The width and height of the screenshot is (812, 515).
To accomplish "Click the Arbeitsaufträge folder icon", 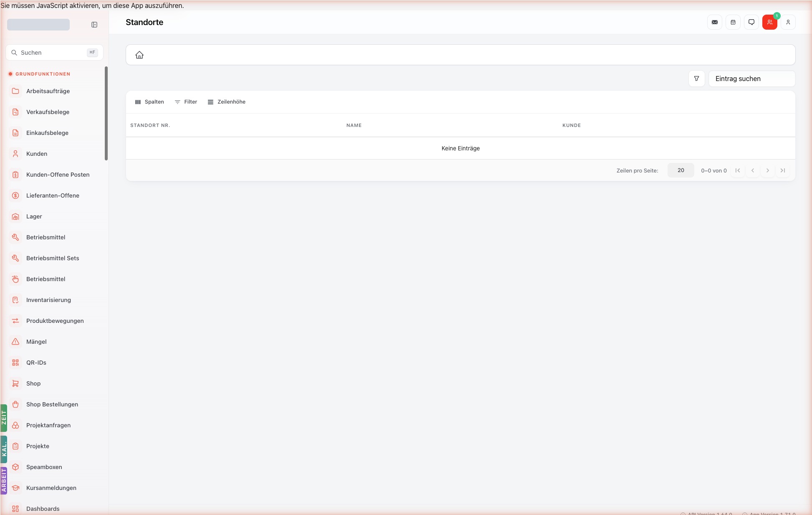I will [x=15, y=91].
